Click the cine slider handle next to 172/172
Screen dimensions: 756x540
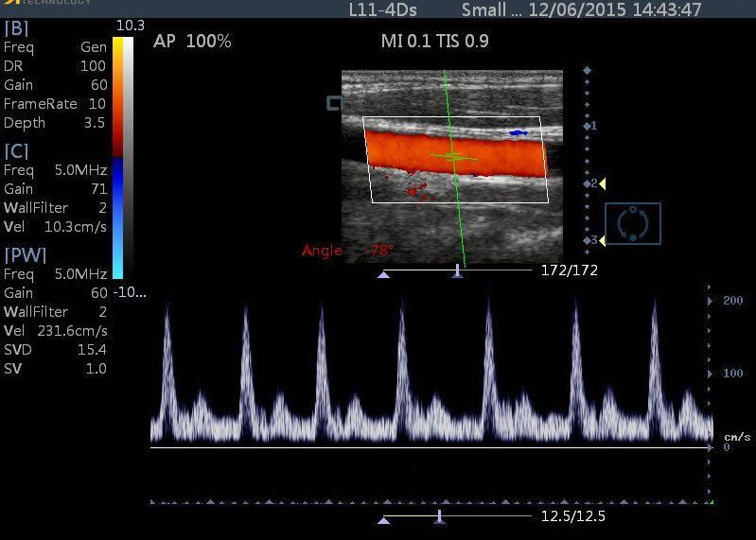457,272
